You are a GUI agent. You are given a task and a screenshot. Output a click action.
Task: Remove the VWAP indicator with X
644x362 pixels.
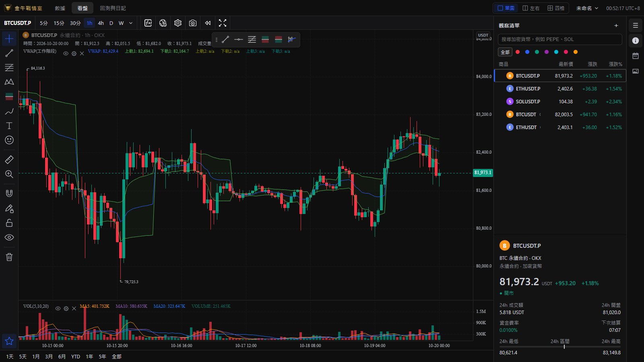82,53
